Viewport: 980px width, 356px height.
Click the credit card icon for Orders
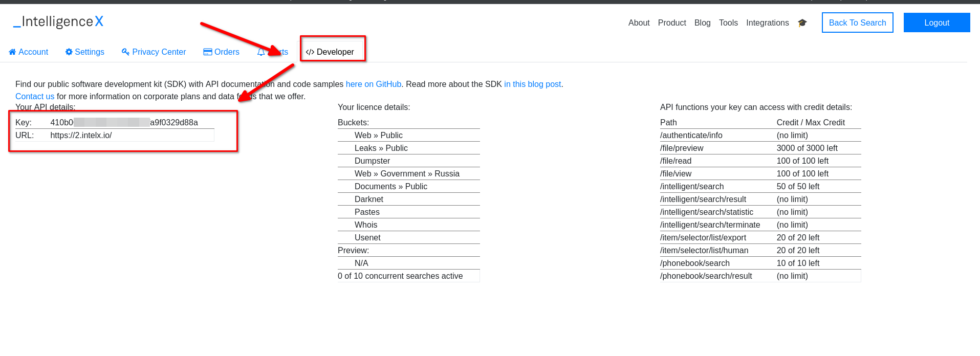pyautogui.click(x=207, y=52)
